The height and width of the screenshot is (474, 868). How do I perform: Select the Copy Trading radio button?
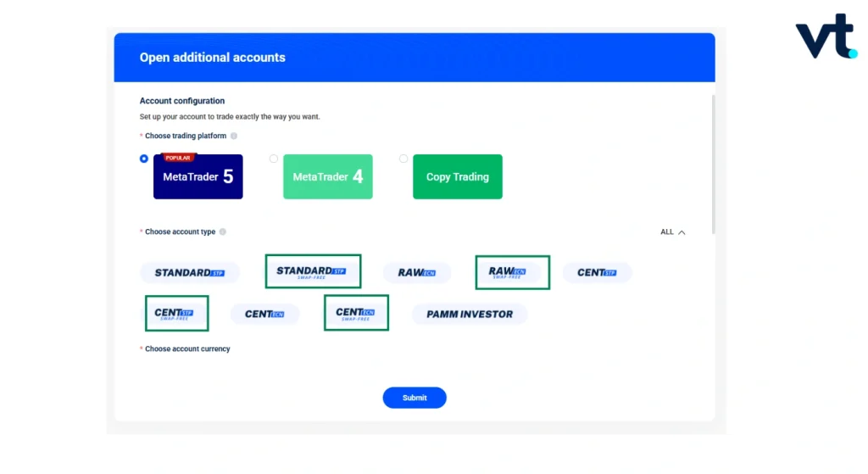pyautogui.click(x=403, y=159)
